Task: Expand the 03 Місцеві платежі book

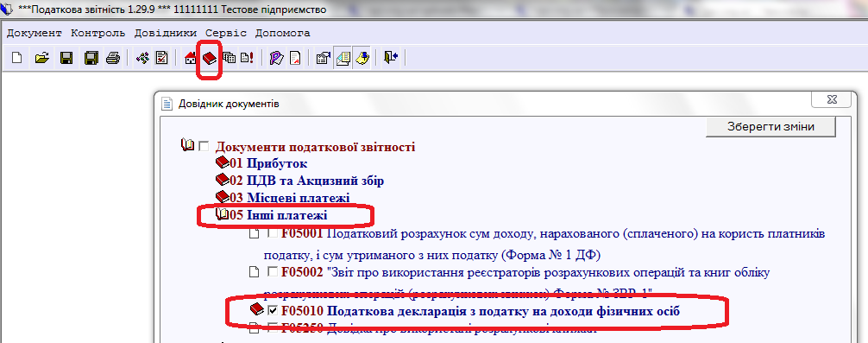Action: click(x=222, y=197)
